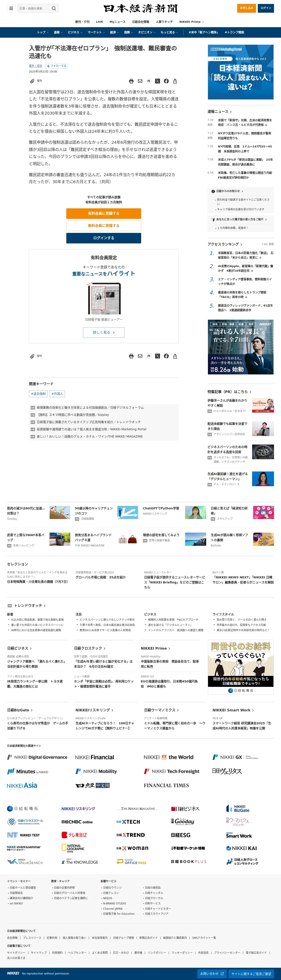Click the 有料会員に登録する button

(x=104, y=213)
